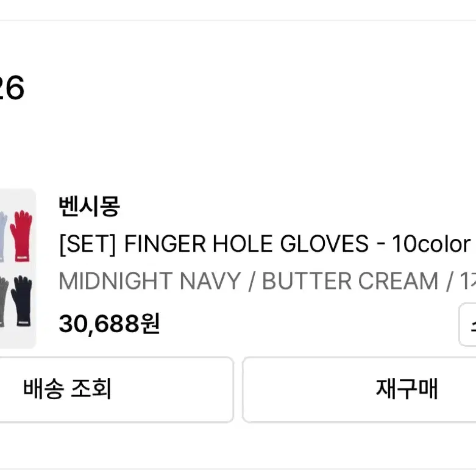Viewport: 476px width, 476px height.
Task: Click the label tag on red glove
Action: click(23, 258)
